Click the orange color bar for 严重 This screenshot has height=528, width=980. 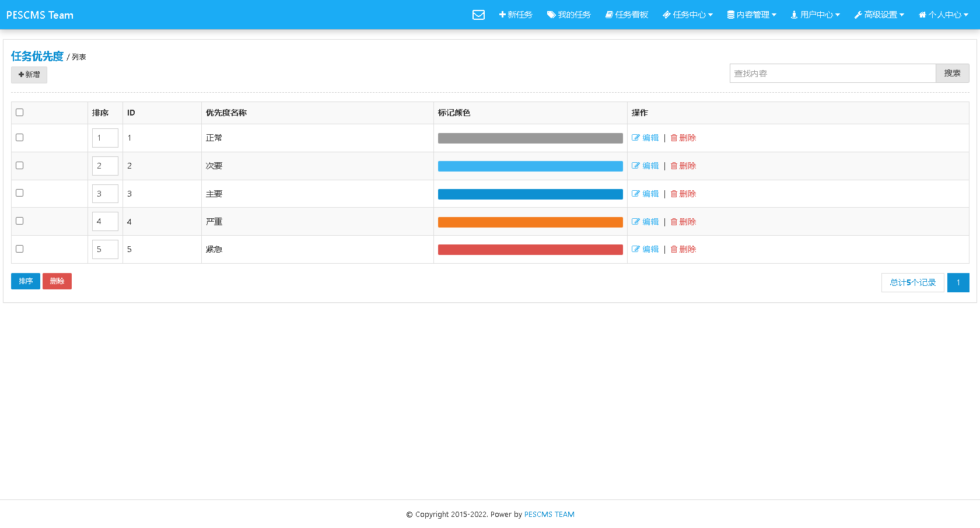pyautogui.click(x=530, y=222)
